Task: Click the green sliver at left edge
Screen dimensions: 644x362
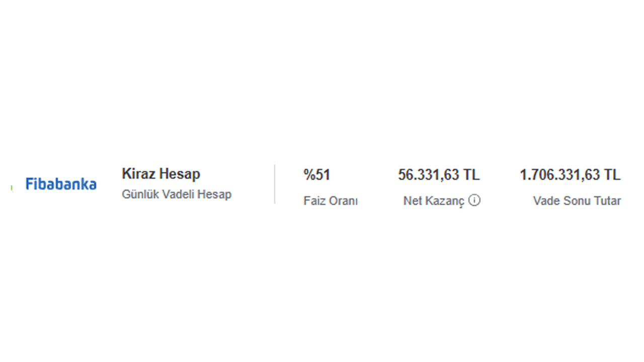Action: [x=11, y=188]
